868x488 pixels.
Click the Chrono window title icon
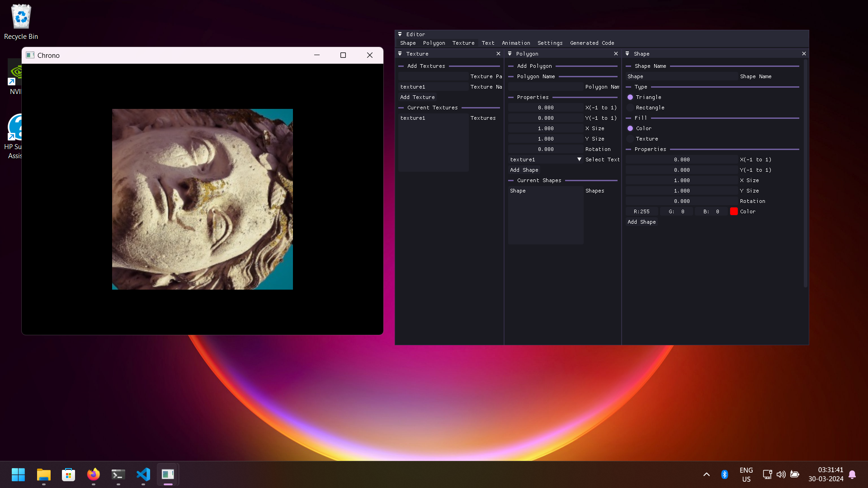[x=30, y=55]
